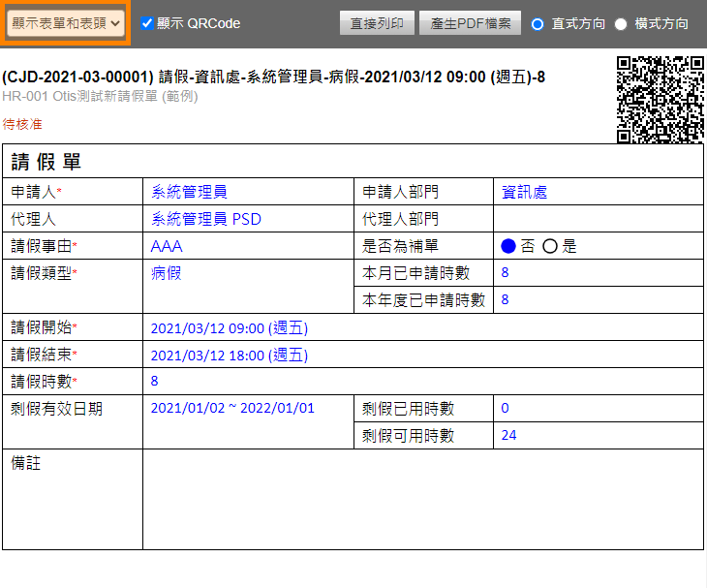Viewport: 707px width, 588px height.
Task: Click the 產生PDF檔案 button
Action: click(470, 23)
